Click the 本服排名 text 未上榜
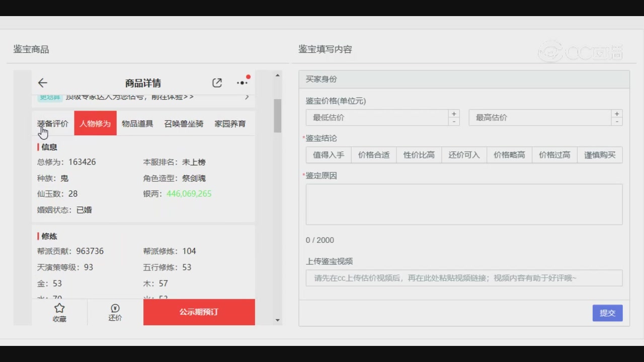The height and width of the screenshot is (362, 644). 194,162
